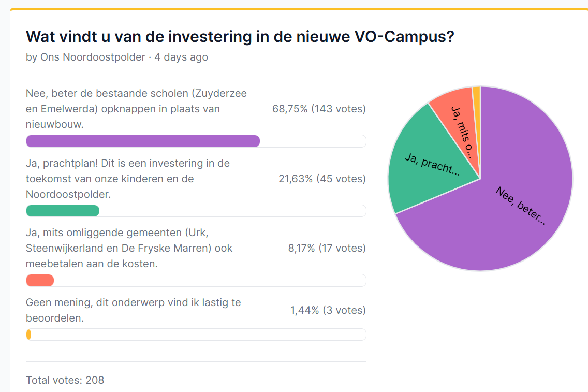Viewport: 588px width, 392px height.
Task: Click the '21,63% (45 votes)' result
Action: click(322, 179)
